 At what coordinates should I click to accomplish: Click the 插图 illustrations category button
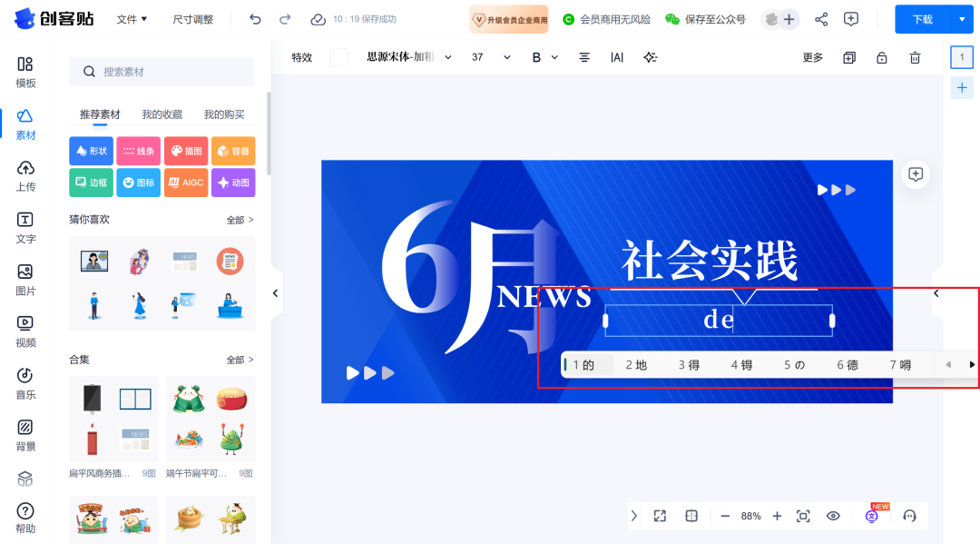pyautogui.click(x=186, y=151)
